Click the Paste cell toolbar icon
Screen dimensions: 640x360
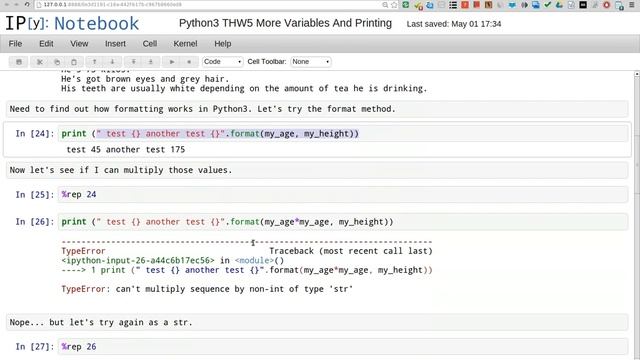click(x=74, y=62)
